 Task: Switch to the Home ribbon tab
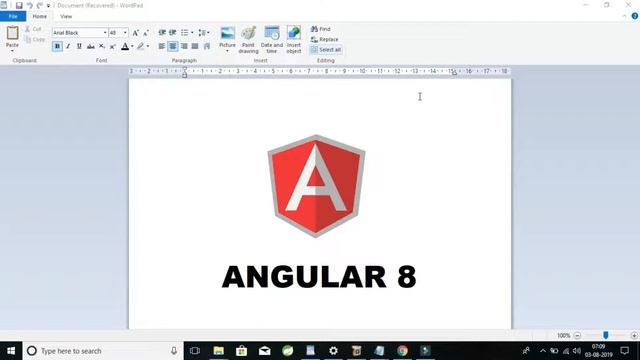point(40,16)
